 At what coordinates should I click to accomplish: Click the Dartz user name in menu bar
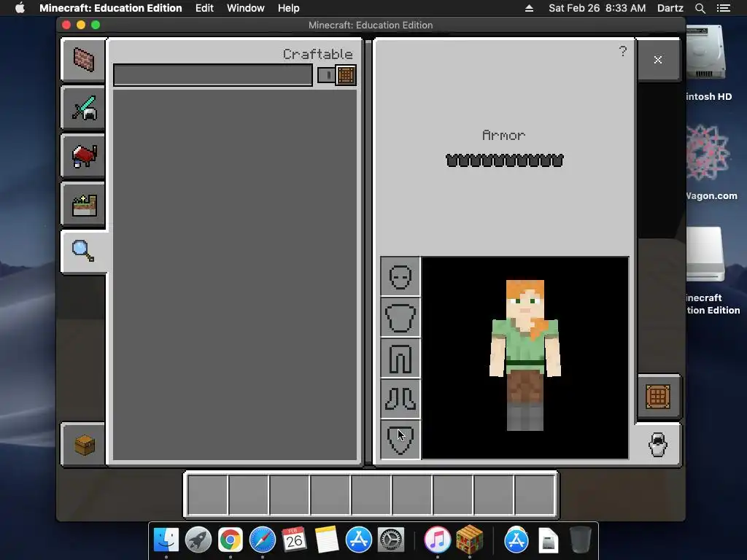(x=670, y=8)
